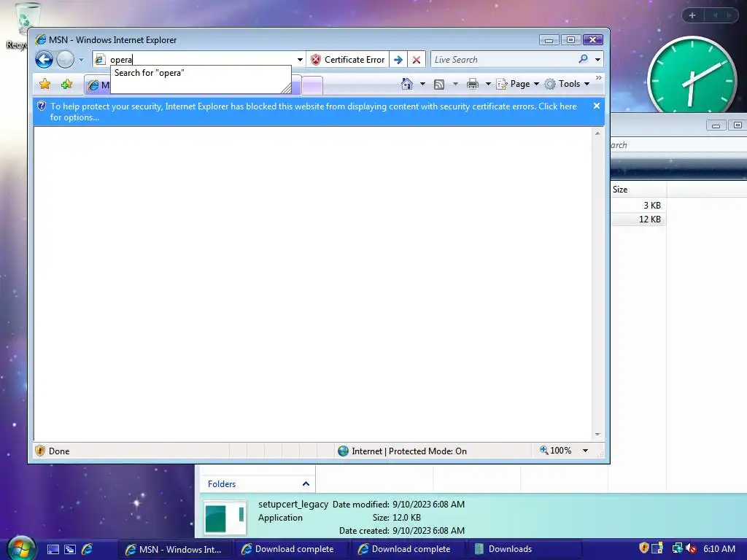Click the status bar shield icon beside Done
Viewport: 747px width, 560px height.
pyautogui.click(x=40, y=451)
